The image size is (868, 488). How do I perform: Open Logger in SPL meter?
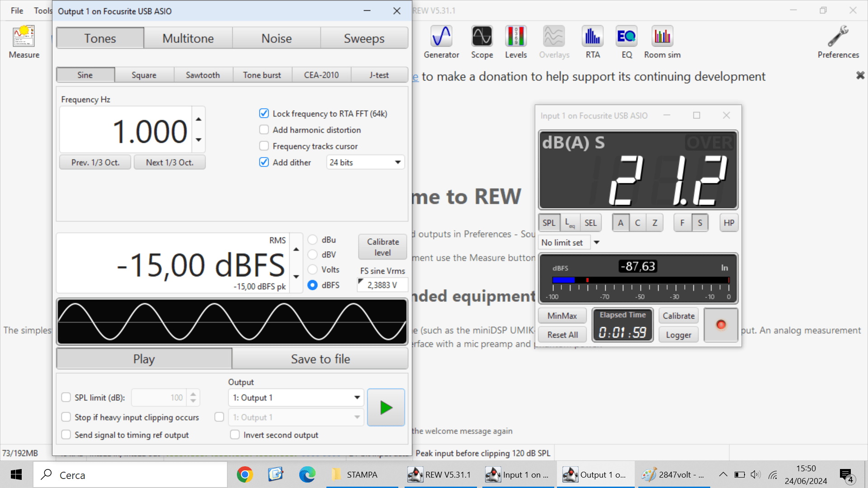pos(678,335)
